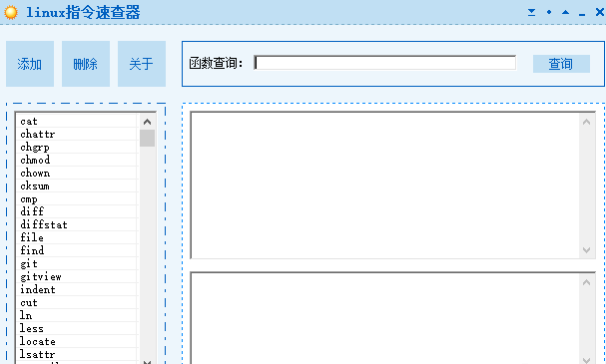Click the sun logo icon in title bar
This screenshot has height=364, width=606.
[11, 12]
